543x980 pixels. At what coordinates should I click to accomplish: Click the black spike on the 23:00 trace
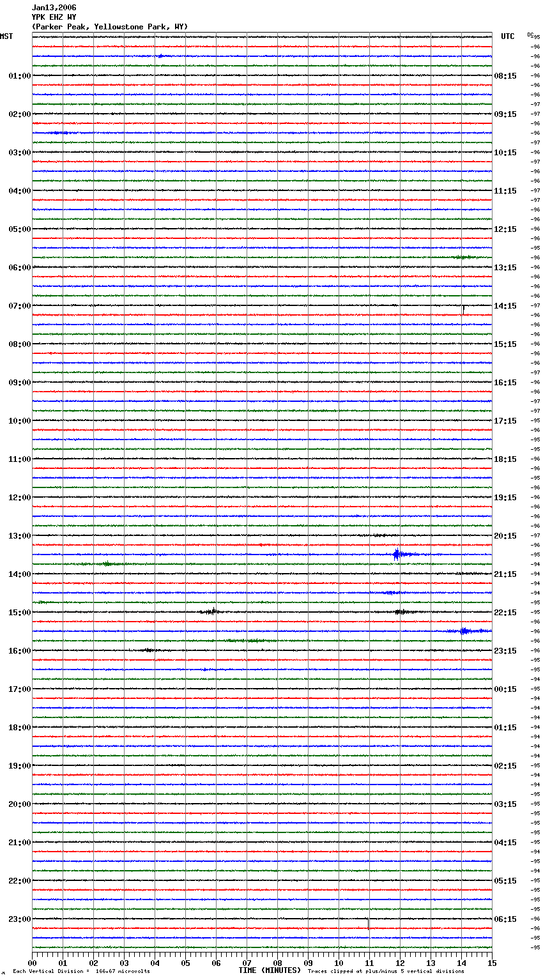click(x=368, y=923)
